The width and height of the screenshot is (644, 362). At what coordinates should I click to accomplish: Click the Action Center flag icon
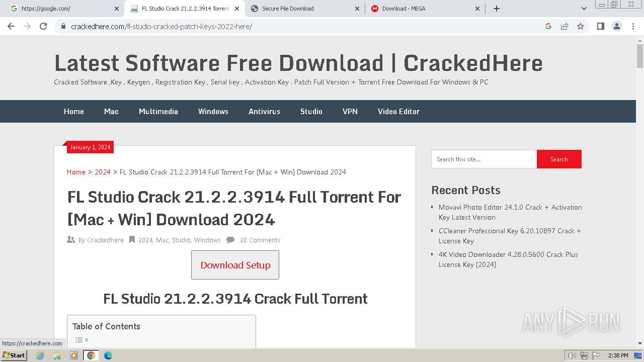point(596,355)
